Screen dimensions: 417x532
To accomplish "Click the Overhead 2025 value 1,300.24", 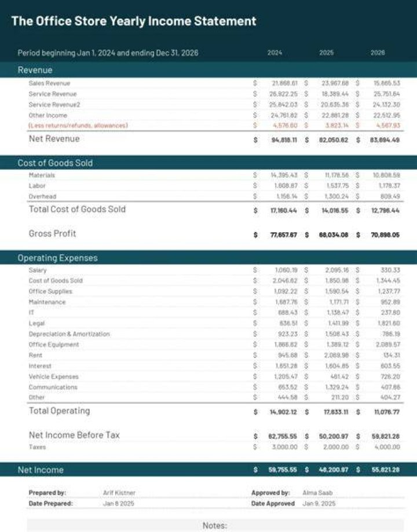I will (x=336, y=196).
